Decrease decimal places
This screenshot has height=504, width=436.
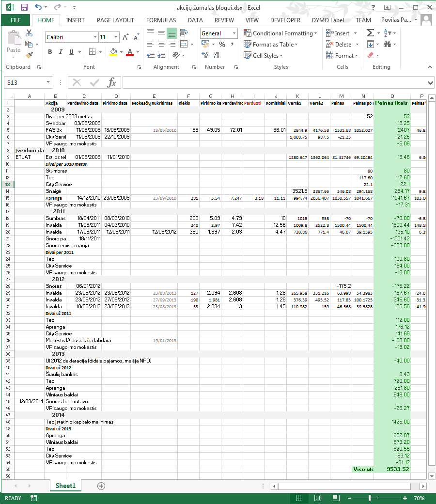(216, 55)
